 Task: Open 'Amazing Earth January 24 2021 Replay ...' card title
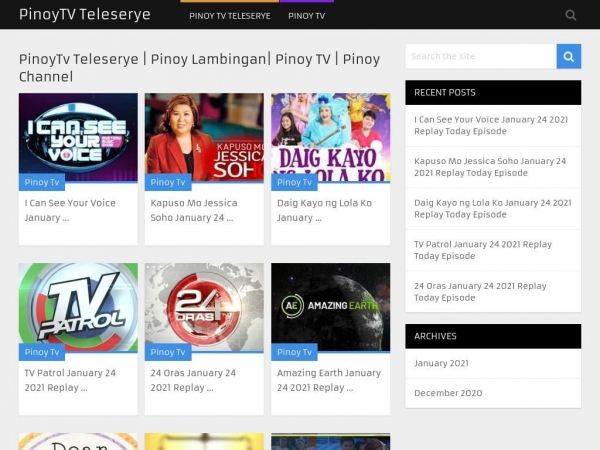tap(329, 380)
